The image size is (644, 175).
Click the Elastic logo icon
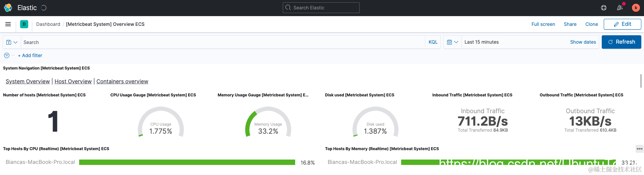(x=8, y=8)
